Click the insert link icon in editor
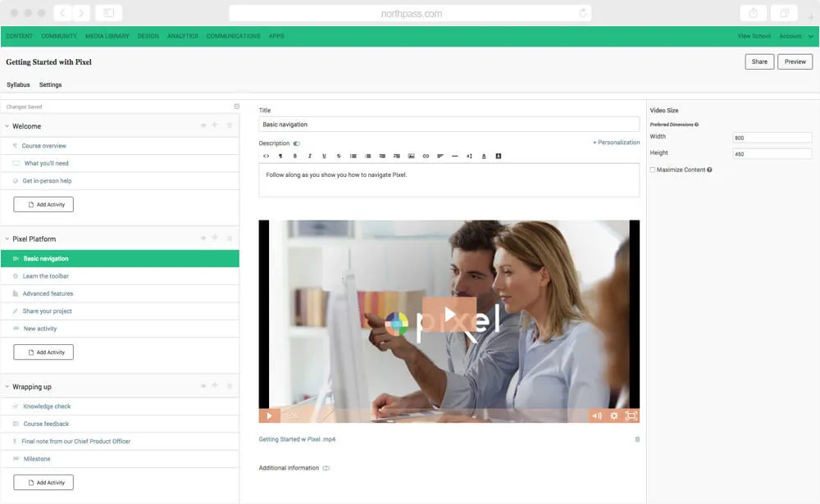The width and height of the screenshot is (820, 504). pyautogui.click(x=426, y=156)
